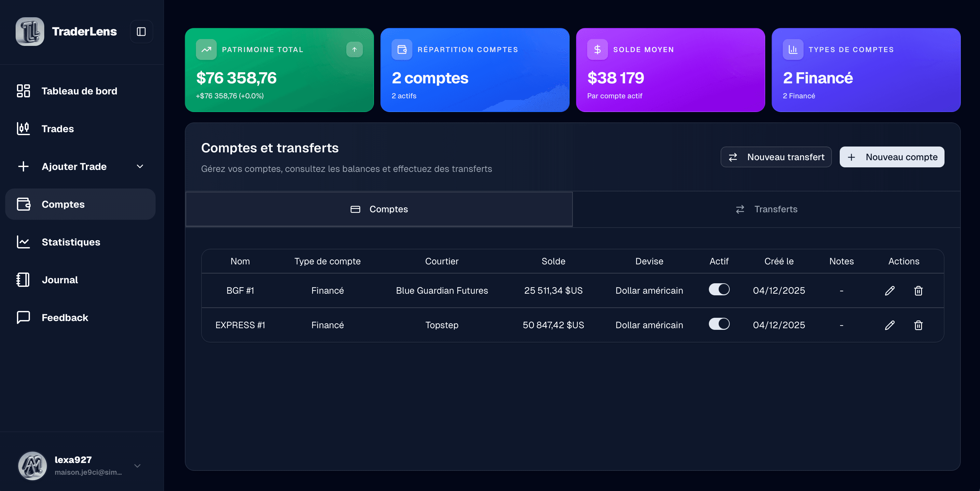Delete the EXPRESS #1 account with the trash icon
Image resolution: width=980 pixels, height=491 pixels.
pos(918,325)
